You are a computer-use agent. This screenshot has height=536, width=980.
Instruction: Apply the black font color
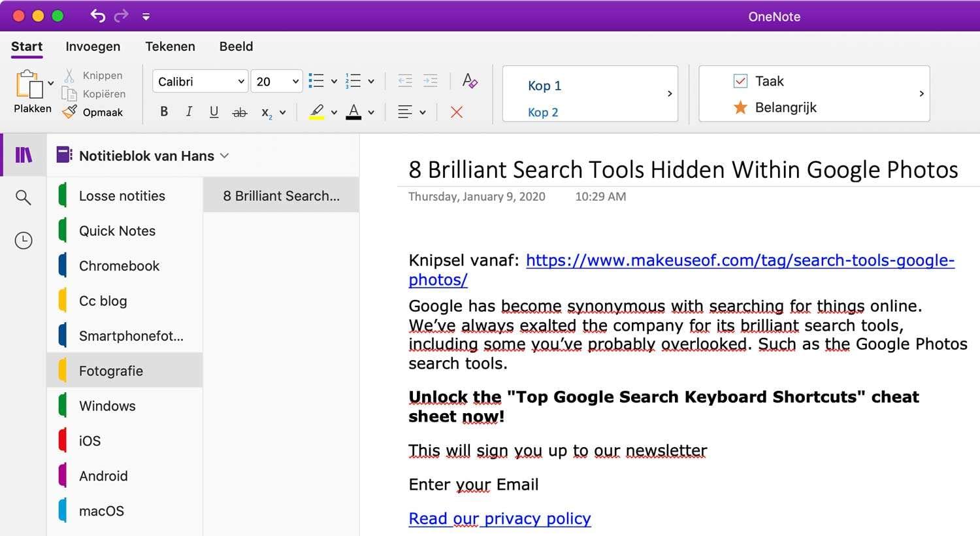[x=353, y=112]
